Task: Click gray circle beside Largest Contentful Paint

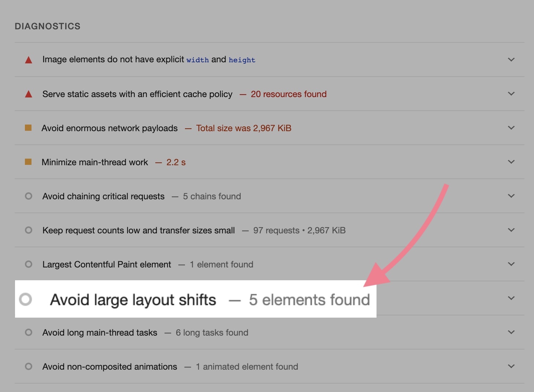Action: (x=29, y=264)
